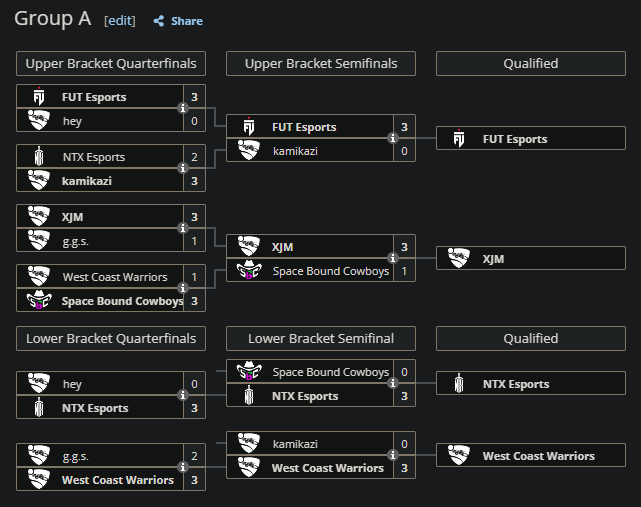Click the Upper Bracket Quarterfinals header
Viewport: 641px width, 507px height.
coord(111,64)
